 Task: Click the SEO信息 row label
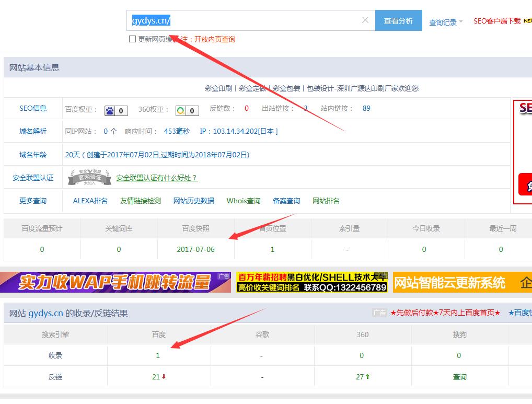click(33, 108)
